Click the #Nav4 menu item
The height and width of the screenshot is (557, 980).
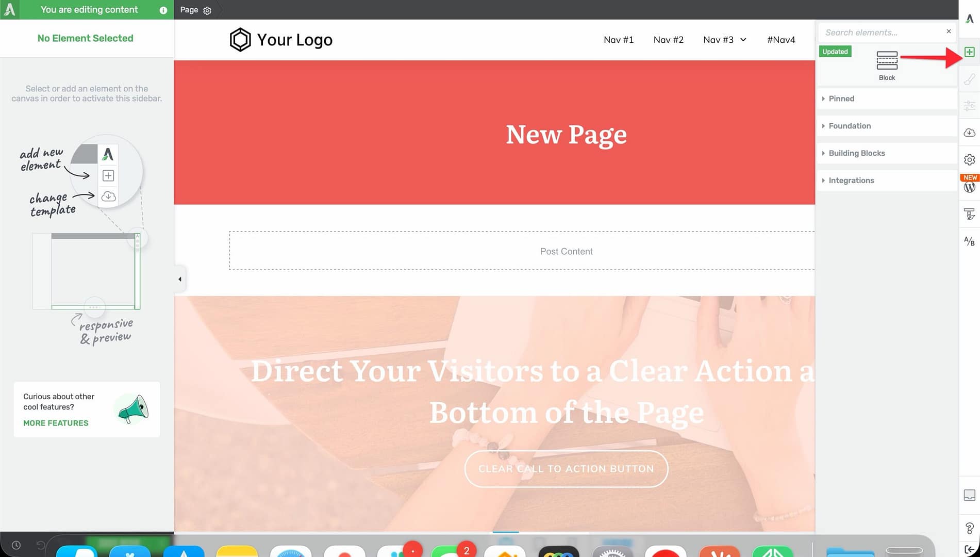point(781,40)
